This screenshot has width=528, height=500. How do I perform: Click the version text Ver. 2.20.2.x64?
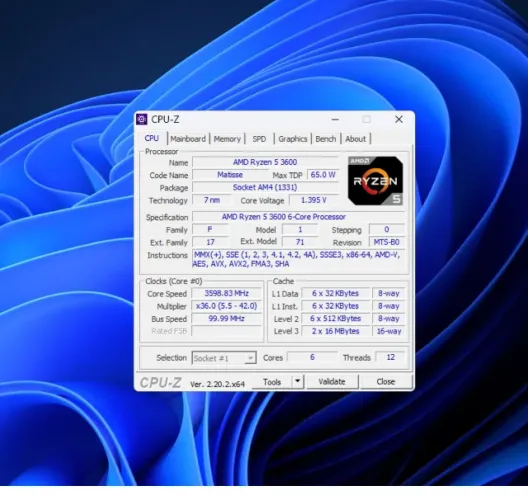click(x=217, y=384)
